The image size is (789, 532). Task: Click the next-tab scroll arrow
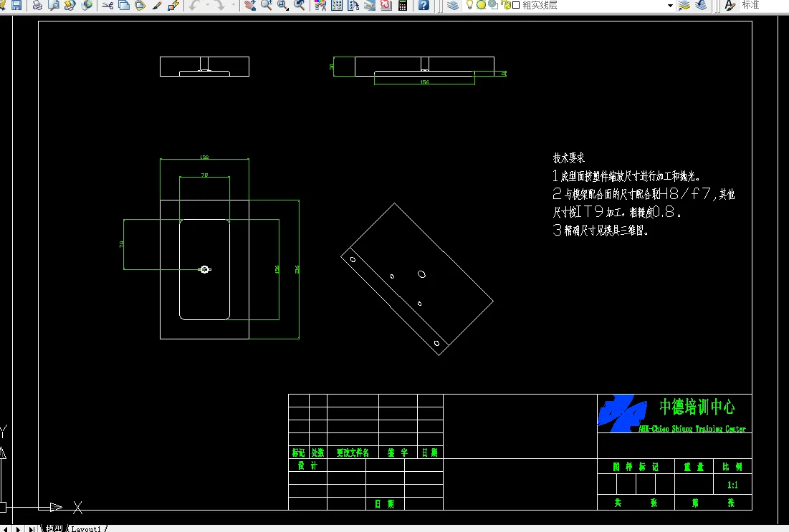tap(19, 529)
